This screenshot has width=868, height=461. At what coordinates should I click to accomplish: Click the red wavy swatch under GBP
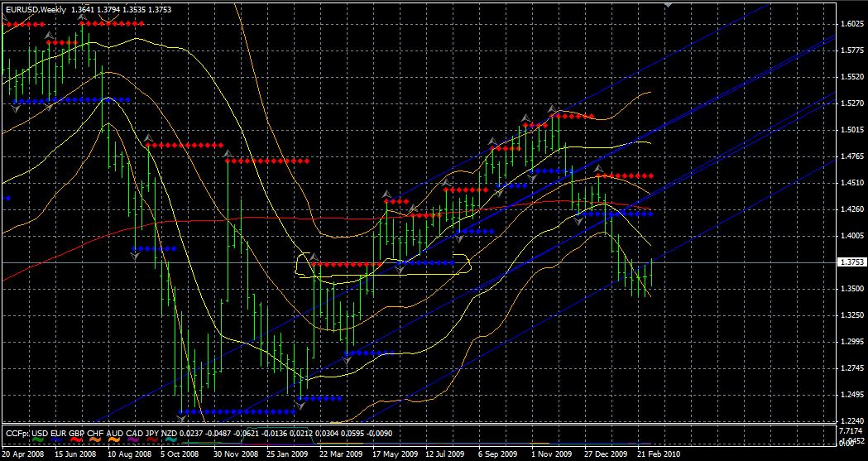tap(75, 439)
